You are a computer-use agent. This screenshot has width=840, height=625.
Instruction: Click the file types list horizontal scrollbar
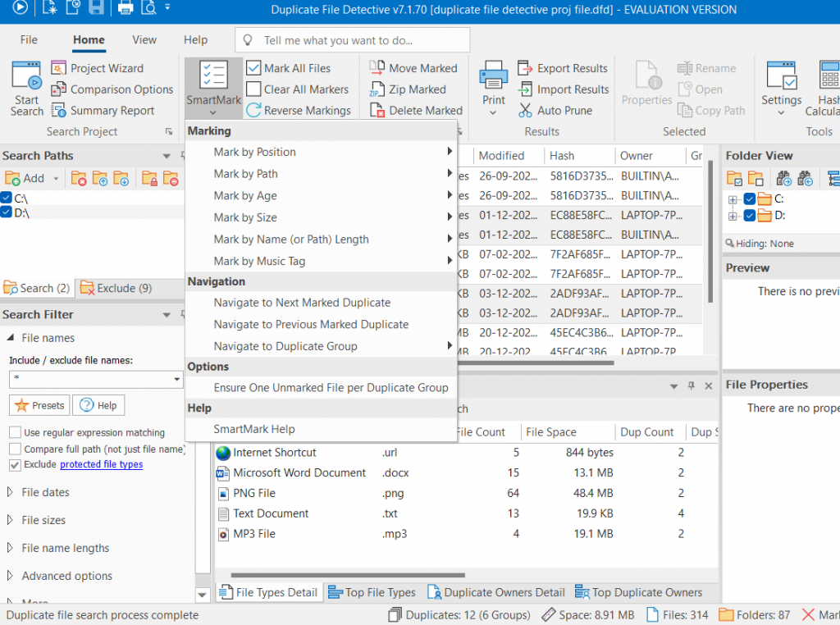(x=348, y=575)
